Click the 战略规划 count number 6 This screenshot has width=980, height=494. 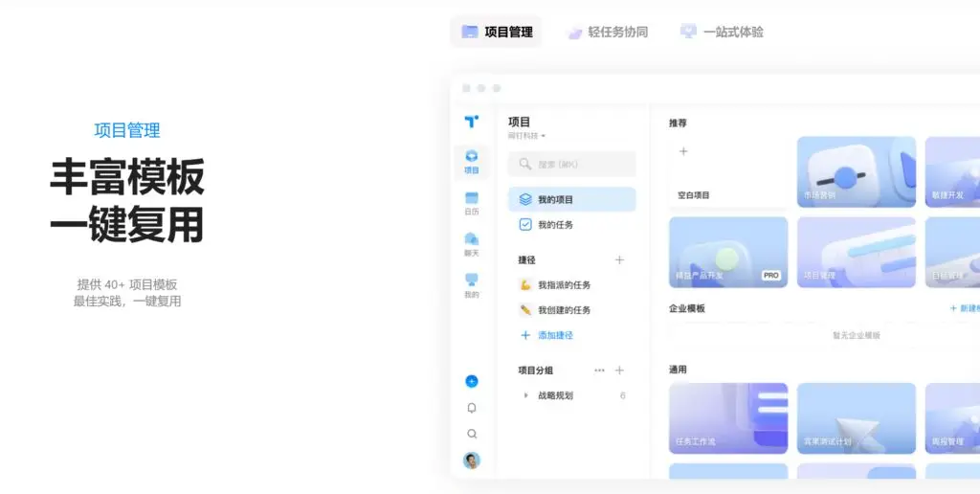tap(622, 395)
